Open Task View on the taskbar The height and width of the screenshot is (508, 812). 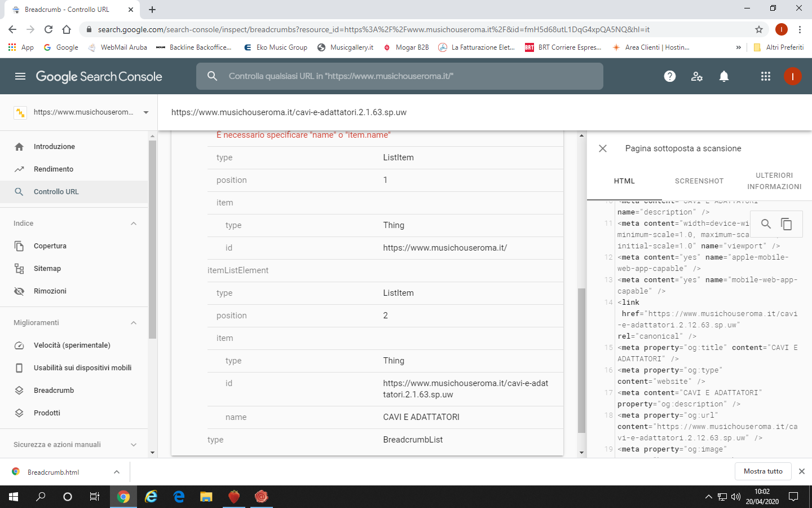pos(95,497)
